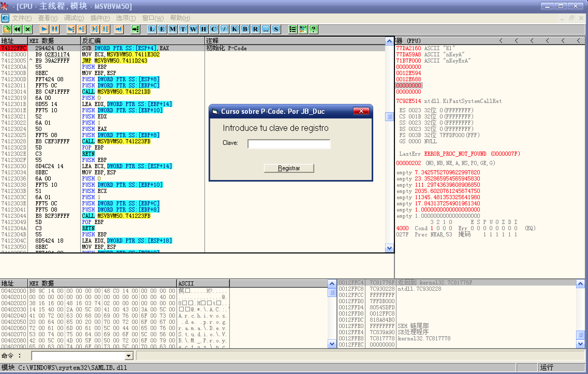Open the Call stack K icon
Screen dimensions: 588x374
[234, 29]
